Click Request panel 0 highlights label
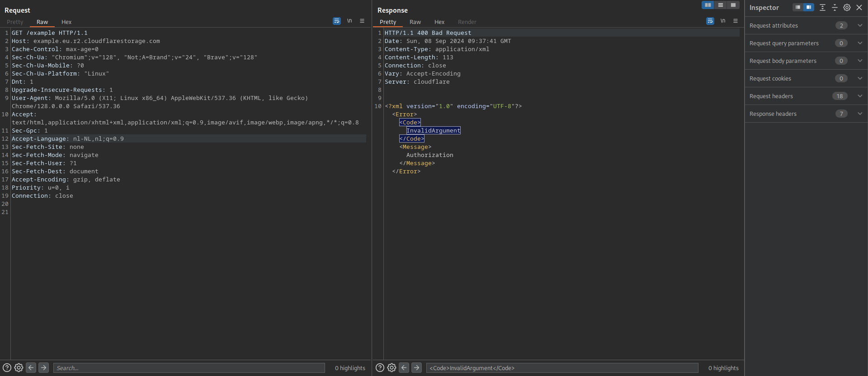The height and width of the screenshot is (376, 868). (350, 368)
